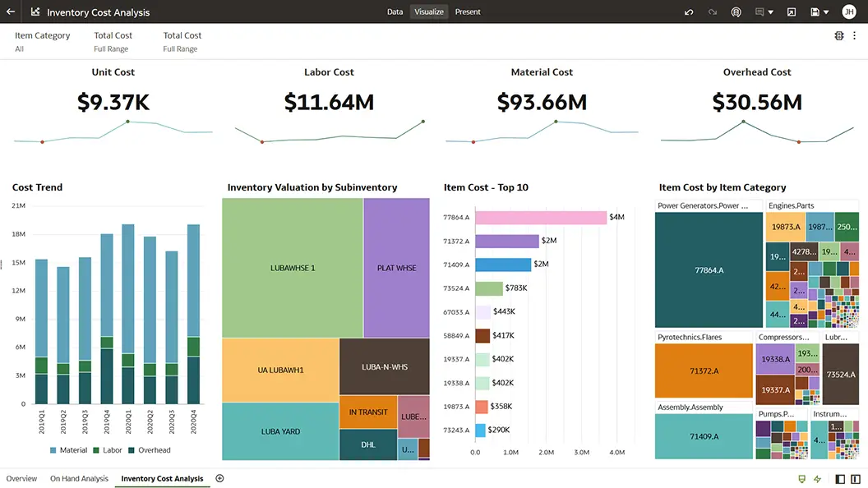868x488 pixels.
Task: Switch to the Data tab
Action: pos(395,12)
